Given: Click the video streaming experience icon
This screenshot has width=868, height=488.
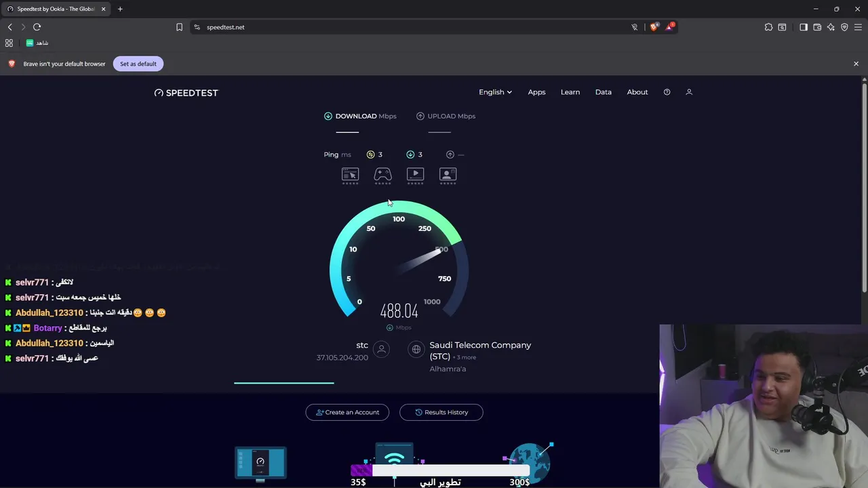Looking at the screenshot, I should click(415, 175).
